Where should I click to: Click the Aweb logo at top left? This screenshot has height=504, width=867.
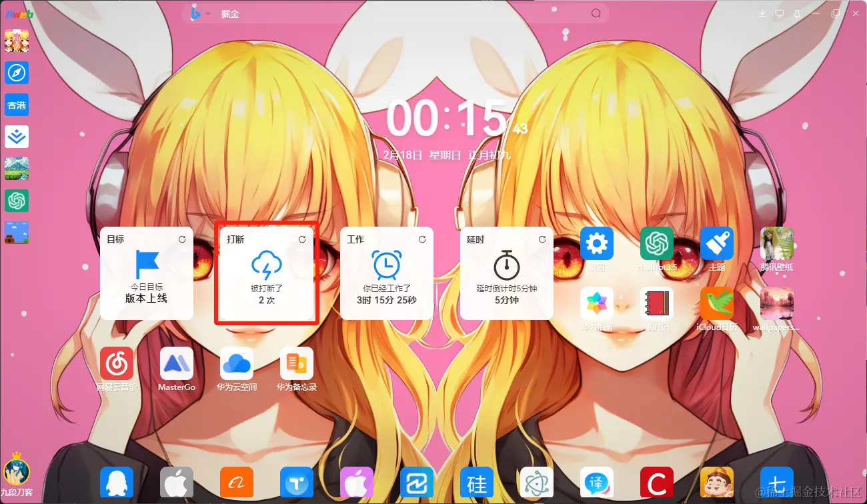point(19,14)
